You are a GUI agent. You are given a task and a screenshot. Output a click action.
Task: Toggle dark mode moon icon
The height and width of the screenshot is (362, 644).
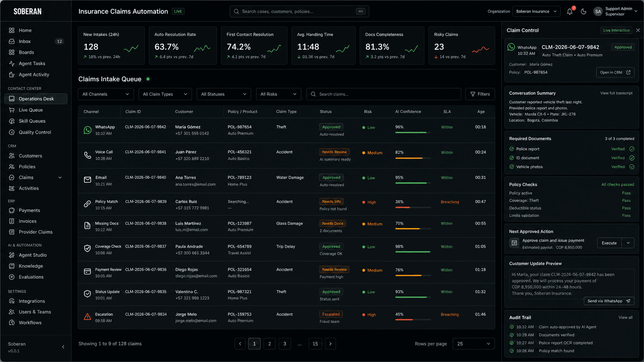(x=584, y=12)
